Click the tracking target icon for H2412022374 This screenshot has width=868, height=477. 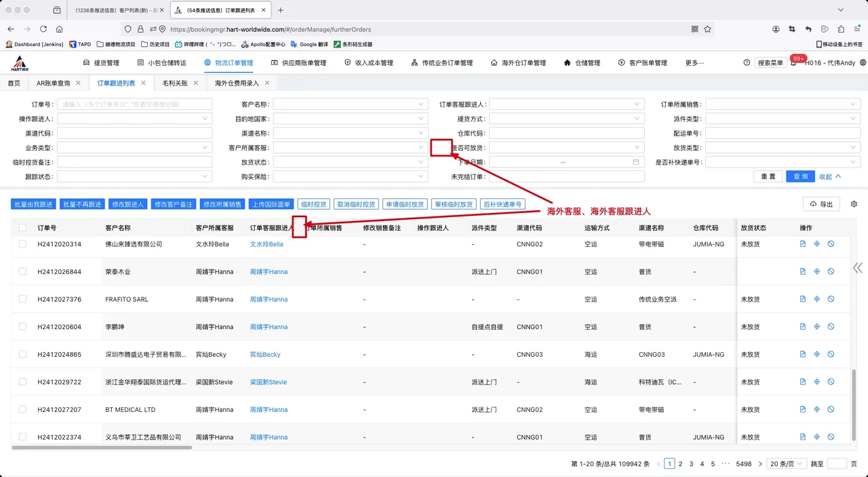point(816,437)
